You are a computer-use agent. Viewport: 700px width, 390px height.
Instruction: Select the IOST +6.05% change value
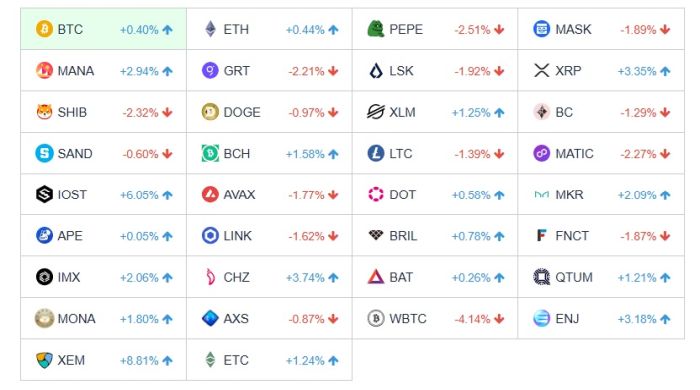139,195
